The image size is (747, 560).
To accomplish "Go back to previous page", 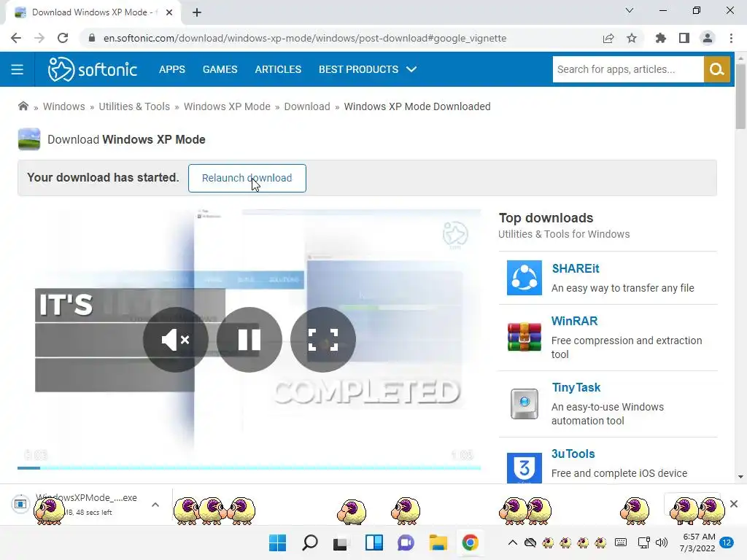I will click(16, 38).
